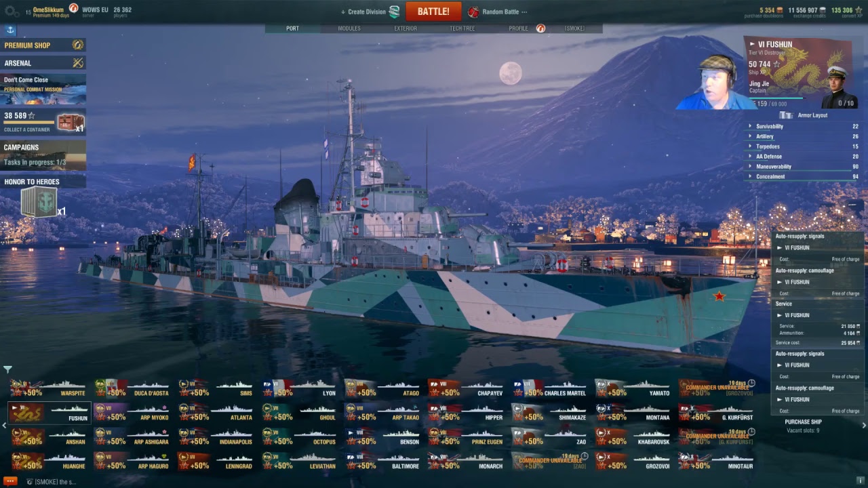
Task: Select the Chapayev cruiser
Action: (x=465, y=389)
